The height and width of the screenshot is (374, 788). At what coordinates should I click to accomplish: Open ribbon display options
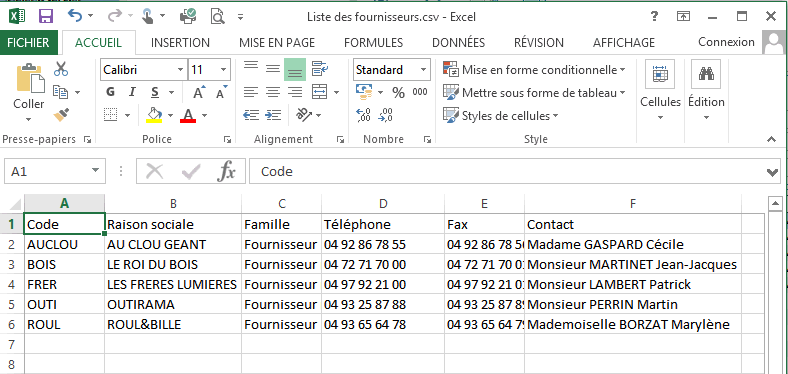coord(683,17)
